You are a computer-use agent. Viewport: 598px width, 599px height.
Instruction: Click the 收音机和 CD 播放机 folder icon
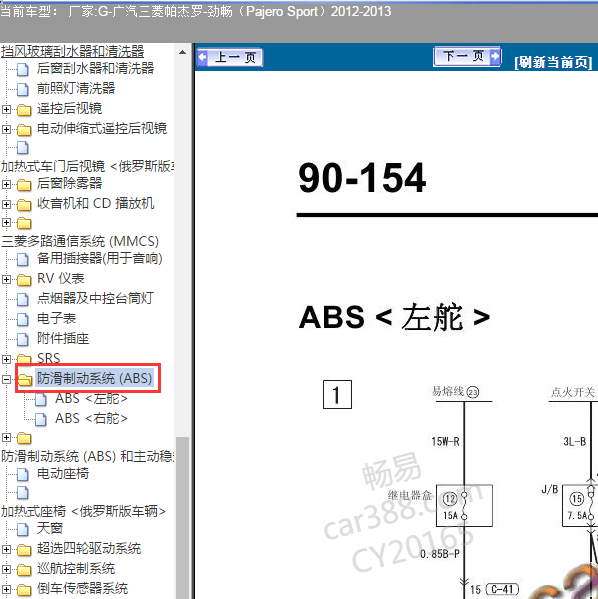[x=24, y=205]
